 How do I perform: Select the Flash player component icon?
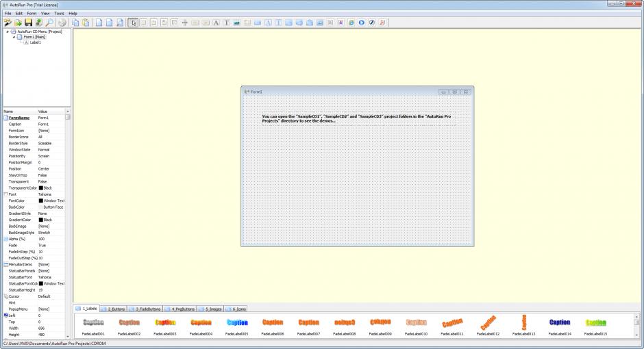(x=372, y=23)
